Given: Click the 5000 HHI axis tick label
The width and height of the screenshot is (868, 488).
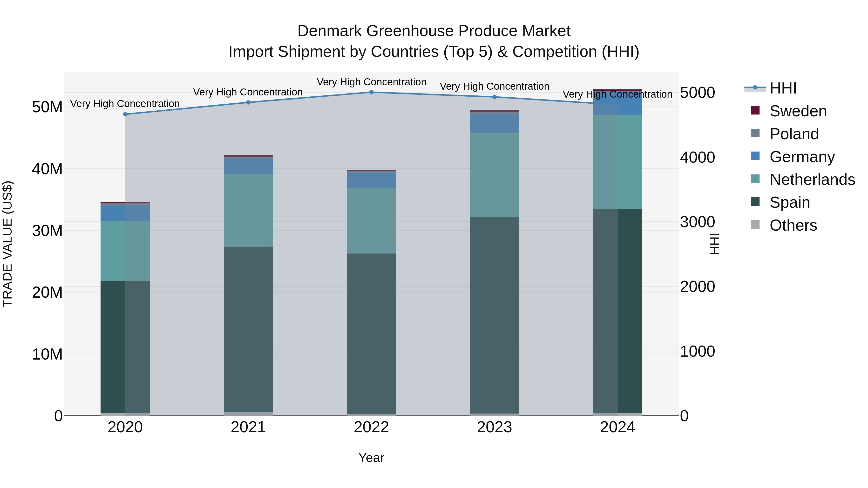Looking at the screenshot, I should pos(698,93).
